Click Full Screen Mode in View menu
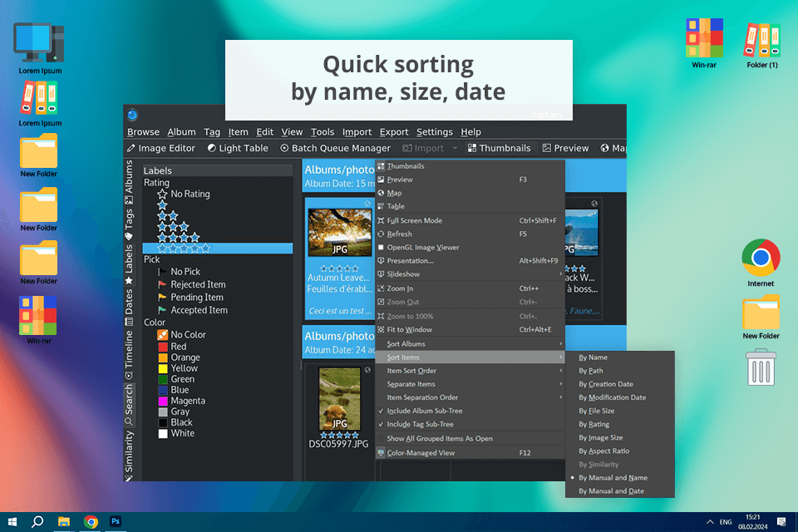 point(470,220)
